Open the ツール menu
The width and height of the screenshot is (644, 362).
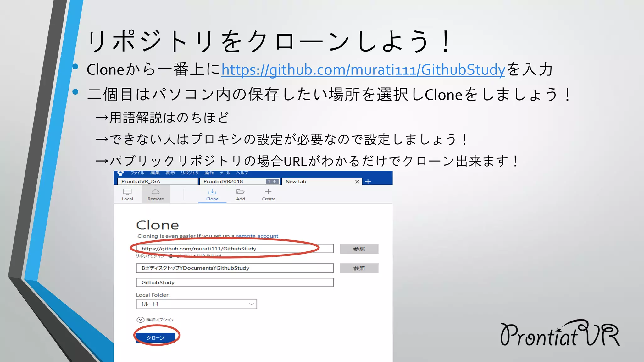225,173
